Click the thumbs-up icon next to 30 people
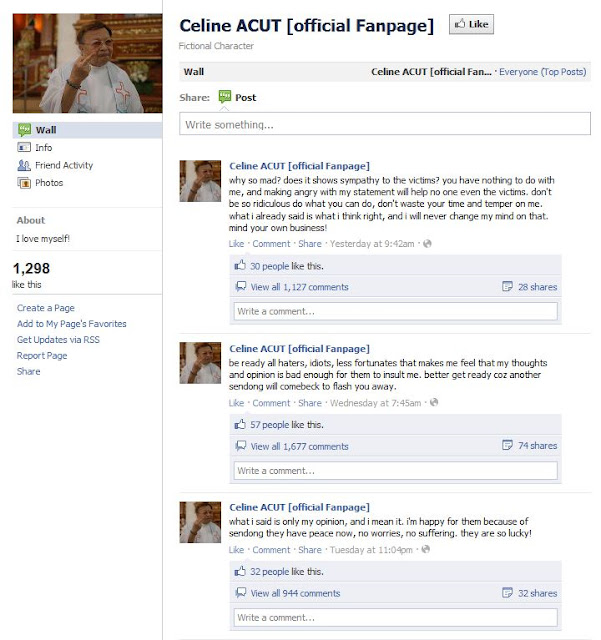This screenshot has width=601, height=640. [x=240, y=265]
